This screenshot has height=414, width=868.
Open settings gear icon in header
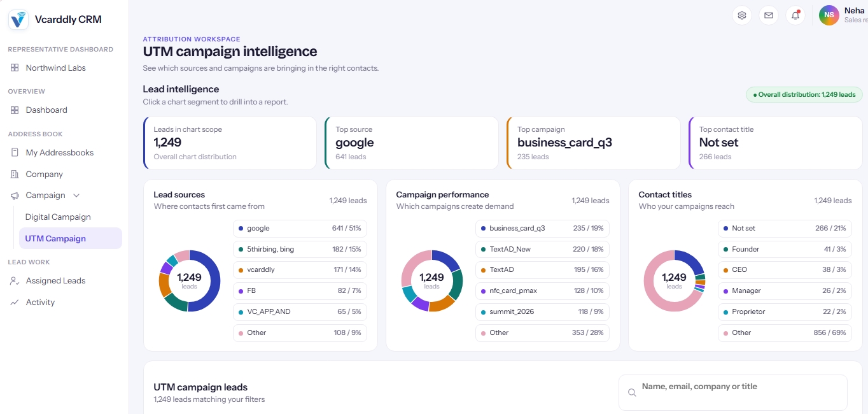tap(741, 15)
